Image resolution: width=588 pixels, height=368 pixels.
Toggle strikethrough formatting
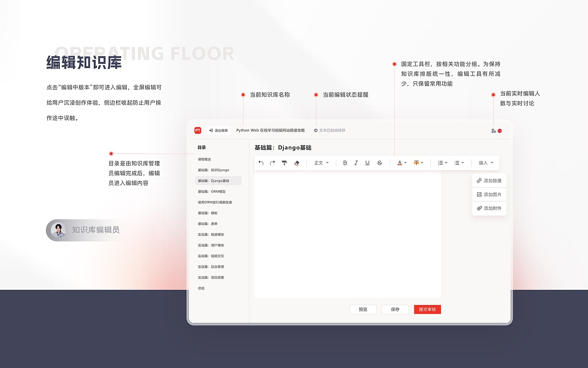379,163
